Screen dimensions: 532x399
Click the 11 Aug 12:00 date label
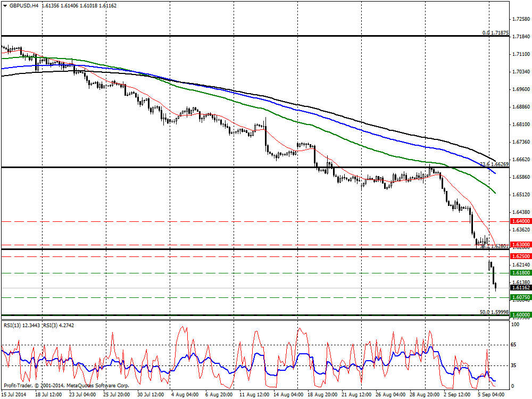tap(253, 395)
